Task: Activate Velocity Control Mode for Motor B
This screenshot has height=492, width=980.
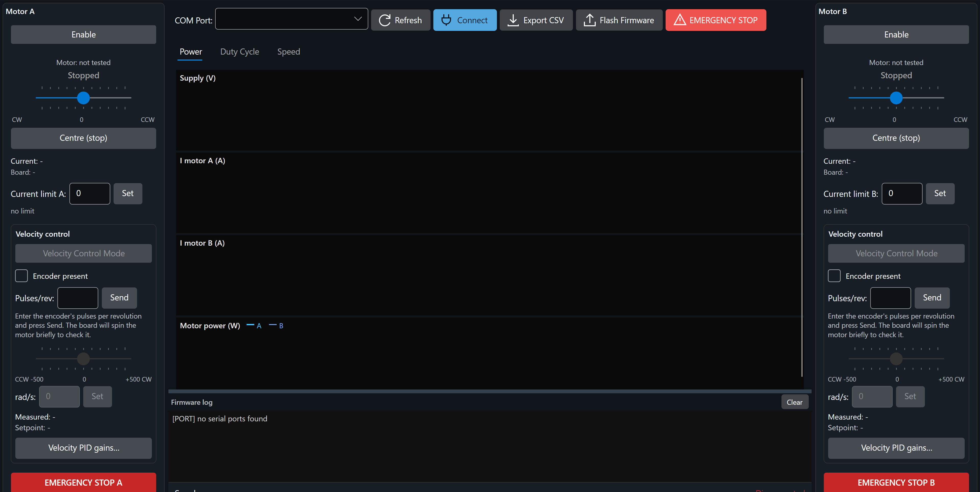Action: pos(896,253)
